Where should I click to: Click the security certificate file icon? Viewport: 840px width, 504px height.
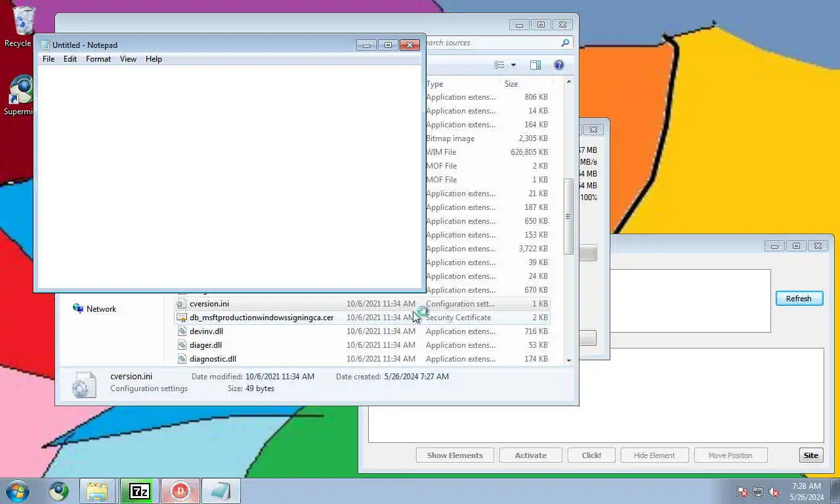click(x=182, y=318)
